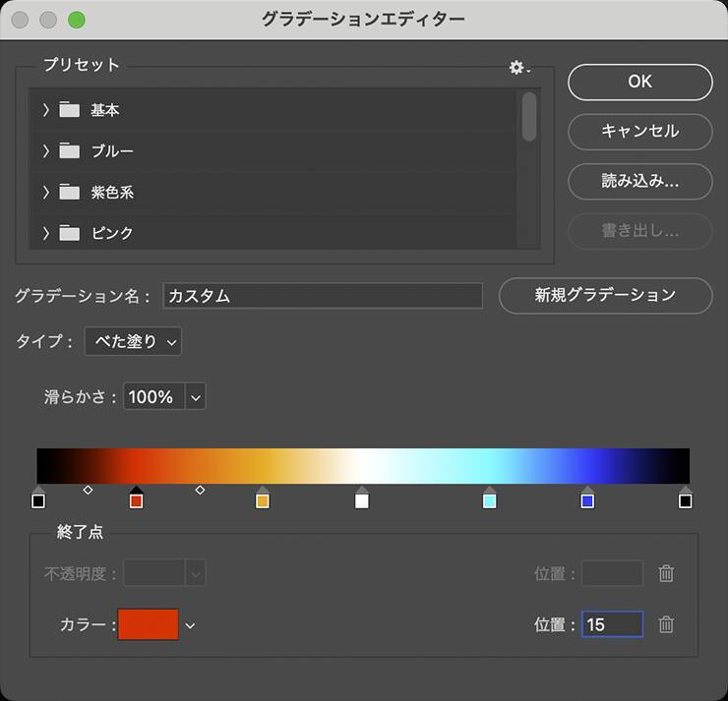This screenshot has height=701, width=728.
Task: Select the rightmost black color stop
Action: coord(686,500)
